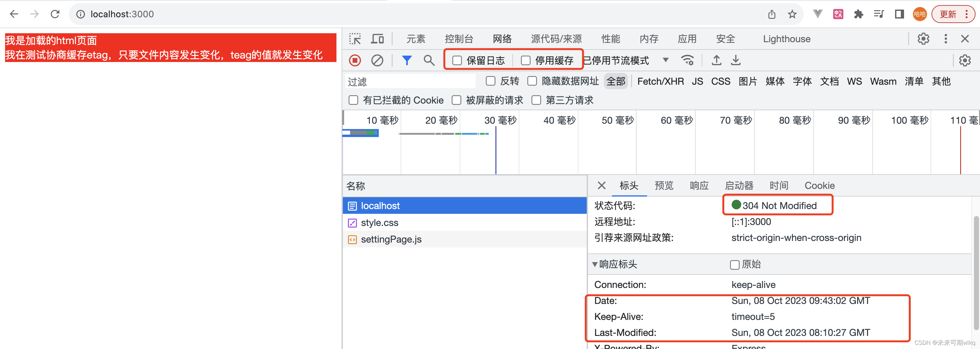Viewport: 980px width, 349px height.
Task: Check the 反转 filter option
Action: [491, 81]
